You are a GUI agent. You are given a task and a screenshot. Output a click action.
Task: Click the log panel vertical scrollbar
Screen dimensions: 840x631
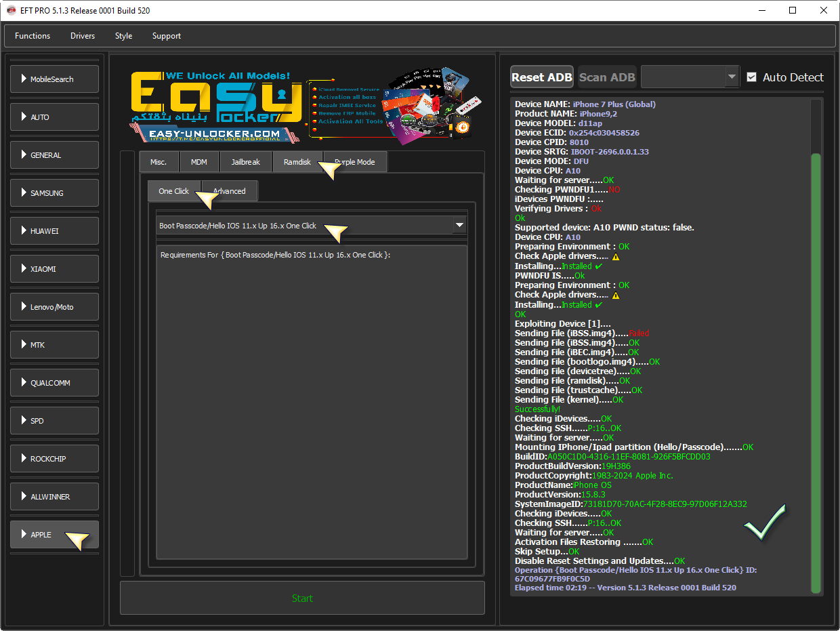coord(816,373)
